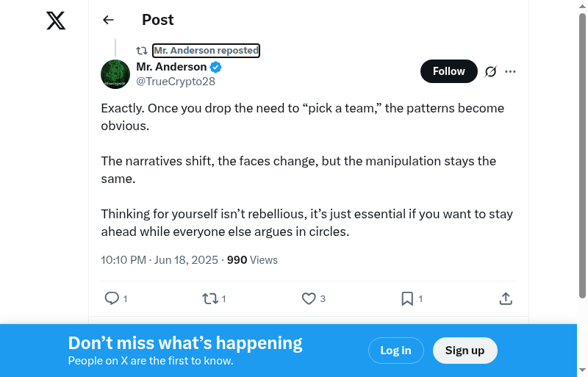
Task: Click Mr. Anderson's profile avatar
Action: tap(115, 74)
